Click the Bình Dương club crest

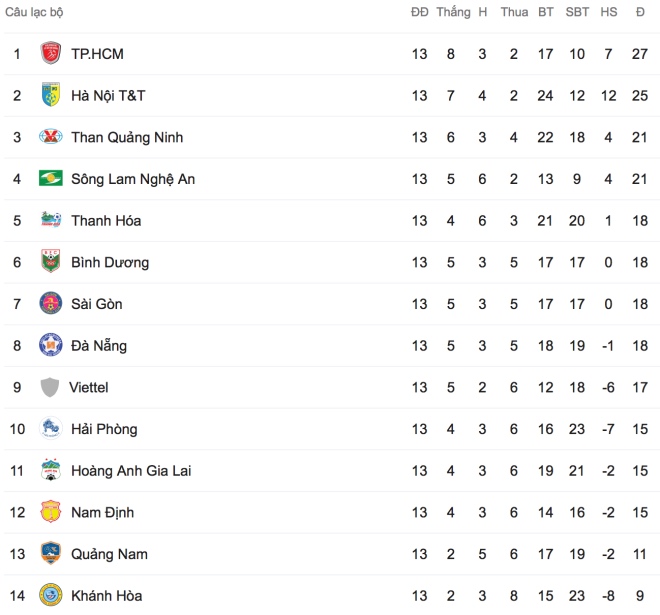pos(51,261)
